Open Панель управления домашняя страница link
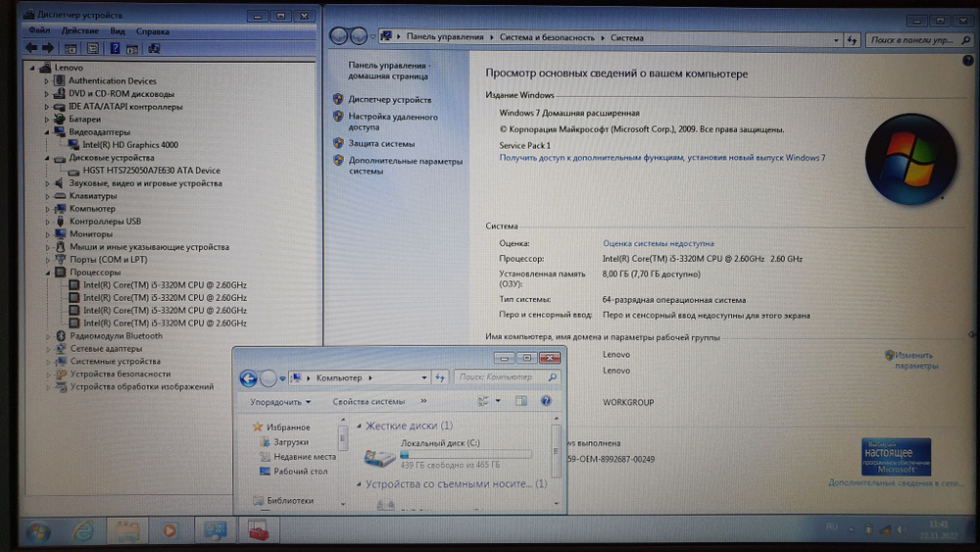The image size is (980, 552). pos(389,71)
